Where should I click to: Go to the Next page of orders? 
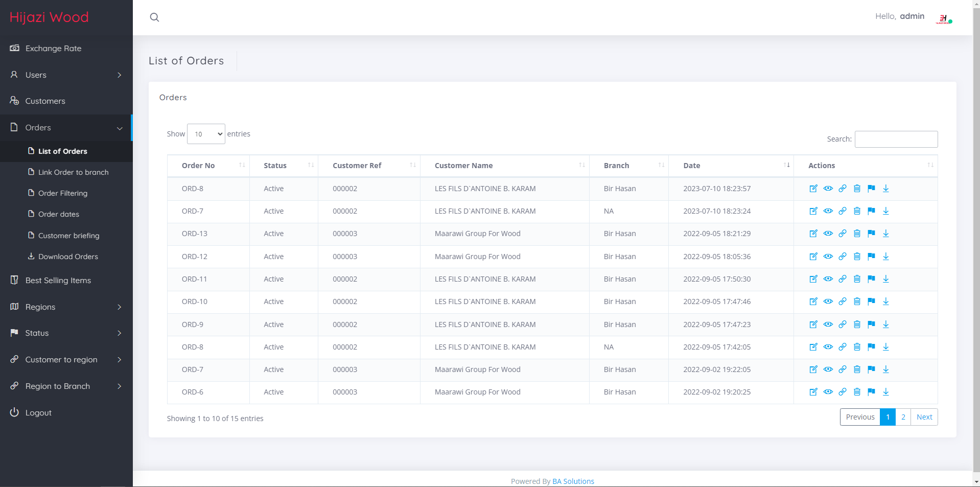(x=924, y=417)
